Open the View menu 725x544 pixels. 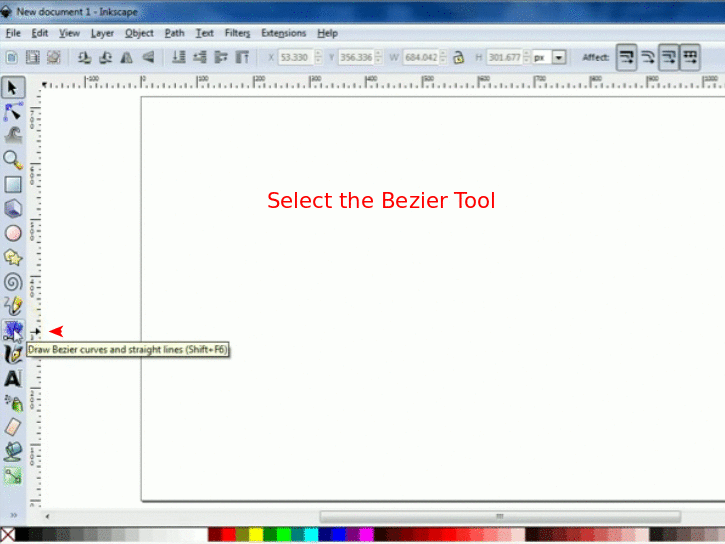(69, 33)
